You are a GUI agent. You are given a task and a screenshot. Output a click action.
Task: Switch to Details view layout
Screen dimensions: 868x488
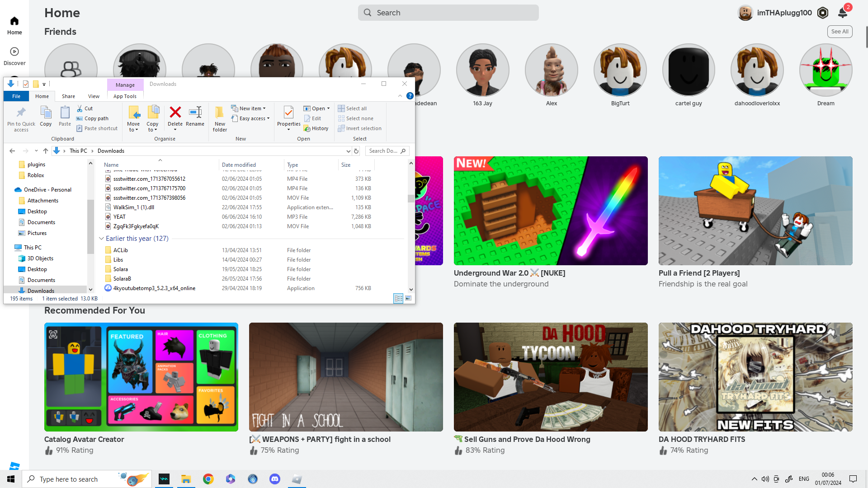(398, 298)
